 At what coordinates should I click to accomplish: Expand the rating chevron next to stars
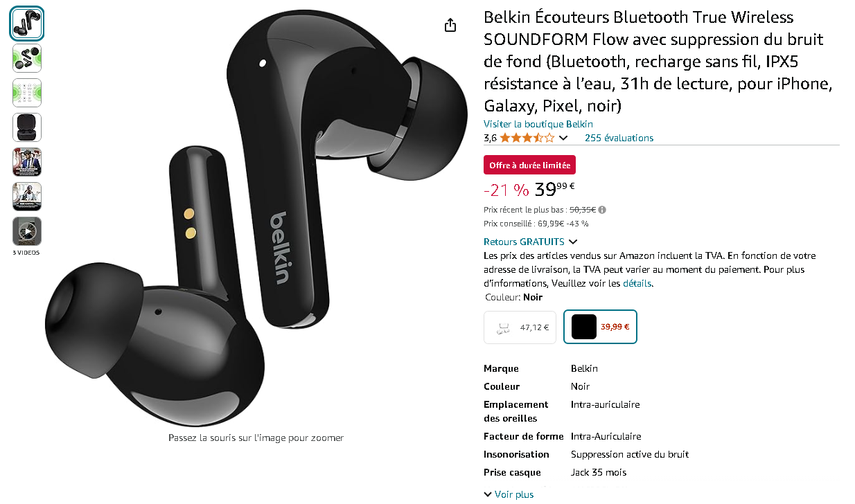point(563,138)
